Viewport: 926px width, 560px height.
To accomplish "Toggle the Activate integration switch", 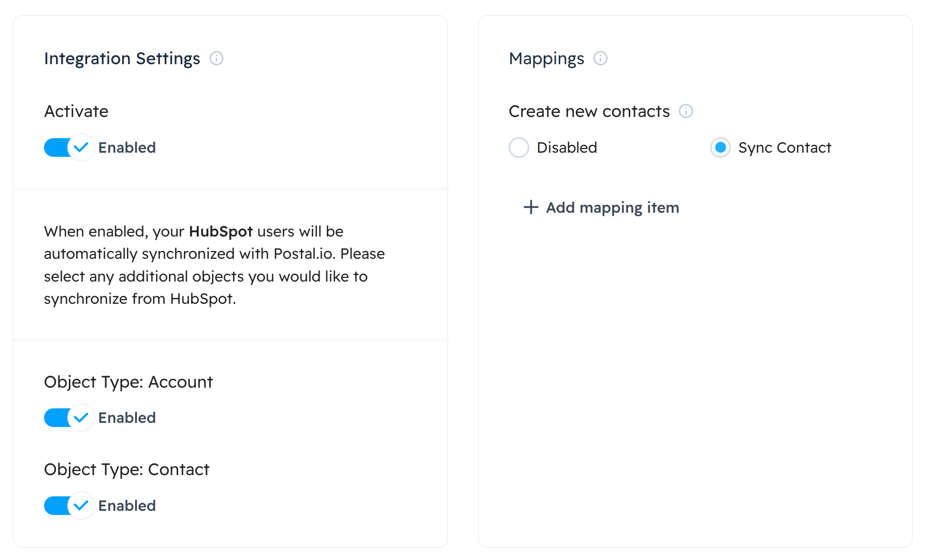I will (x=68, y=148).
